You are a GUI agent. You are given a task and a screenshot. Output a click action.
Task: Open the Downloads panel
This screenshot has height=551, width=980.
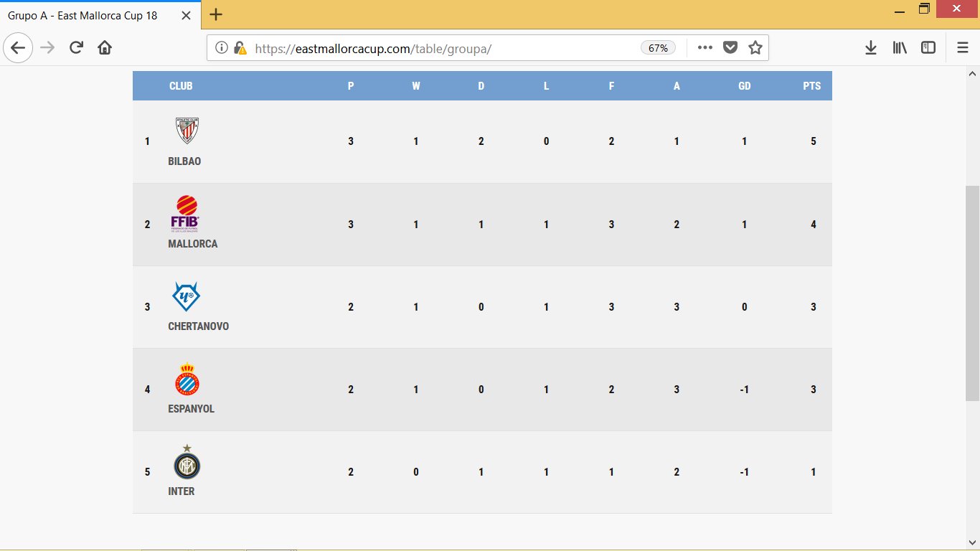(x=871, y=48)
